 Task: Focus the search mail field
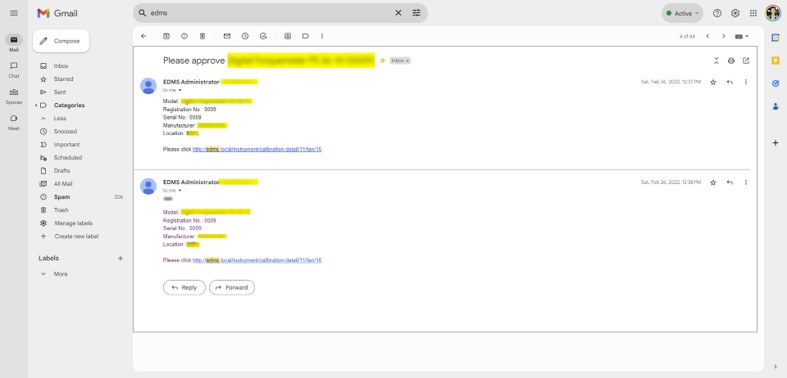point(270,13)
